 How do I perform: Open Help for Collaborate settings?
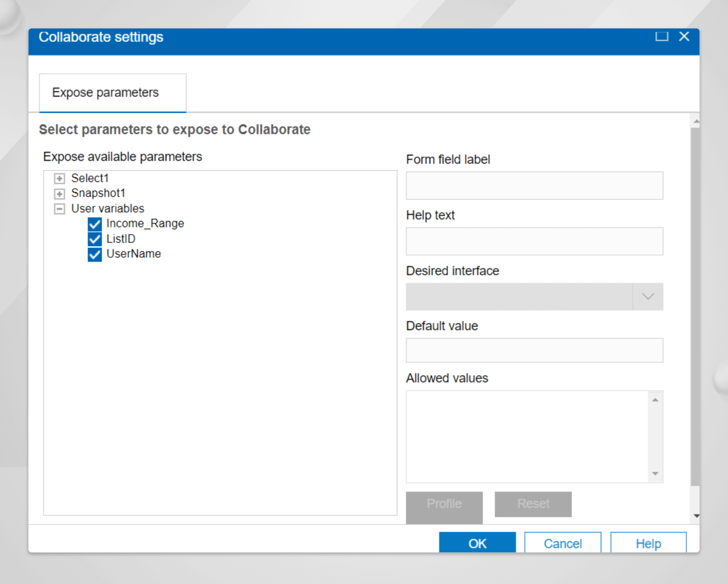click(x=648, y=543)
